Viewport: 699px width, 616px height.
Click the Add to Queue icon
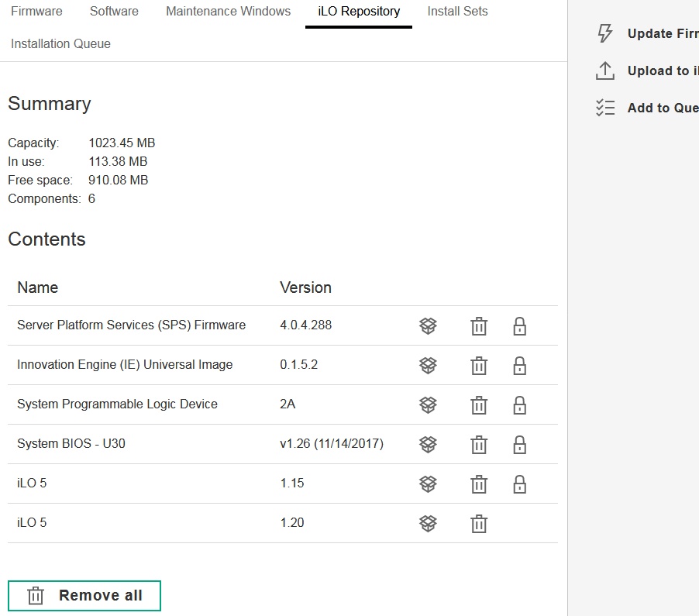click(605, 108)
